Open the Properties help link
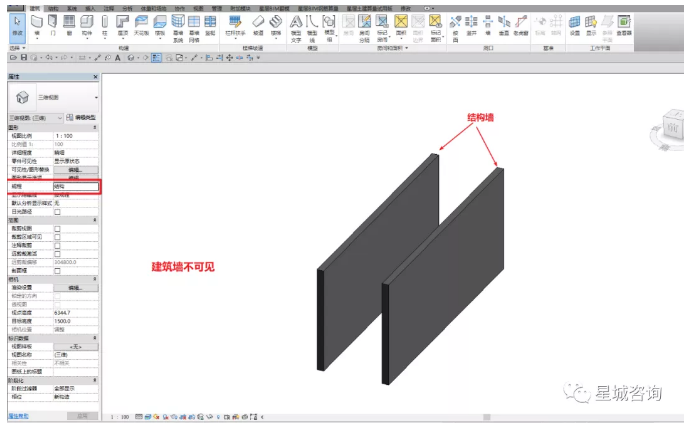 pyautogui.click(x=19, y=416)
